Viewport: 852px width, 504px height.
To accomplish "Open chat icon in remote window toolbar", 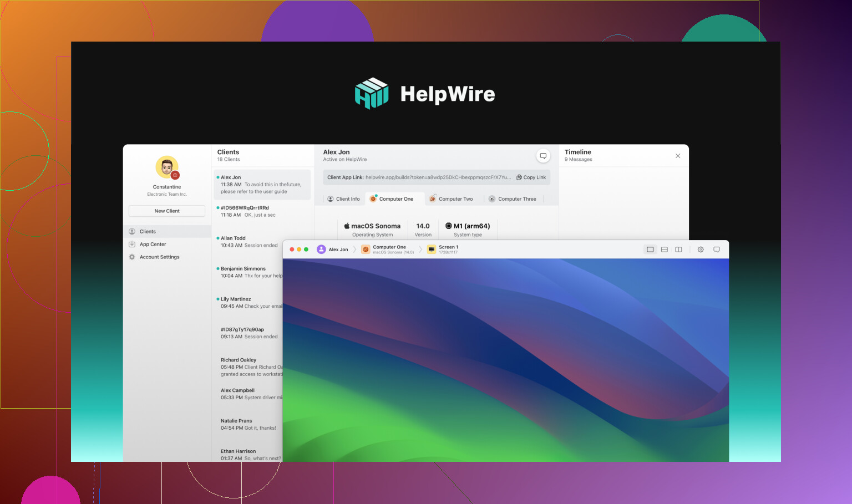I will 717,250.
